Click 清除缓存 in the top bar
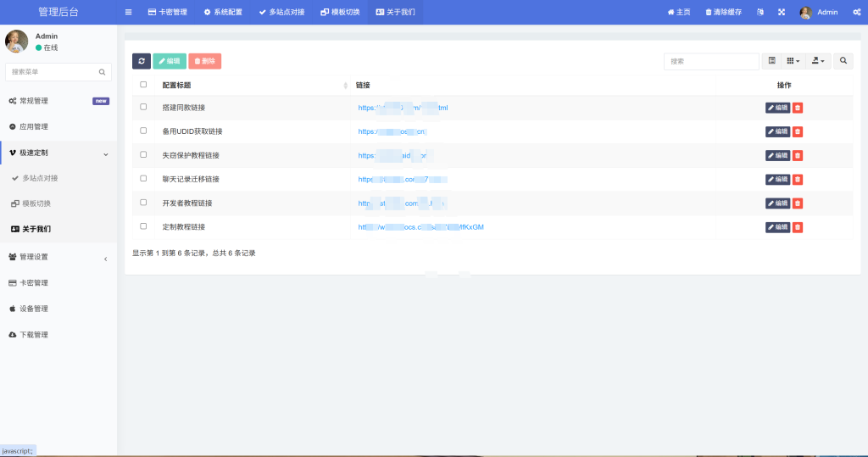Viewport: 868px width, 457px height. tap(724, 13)
